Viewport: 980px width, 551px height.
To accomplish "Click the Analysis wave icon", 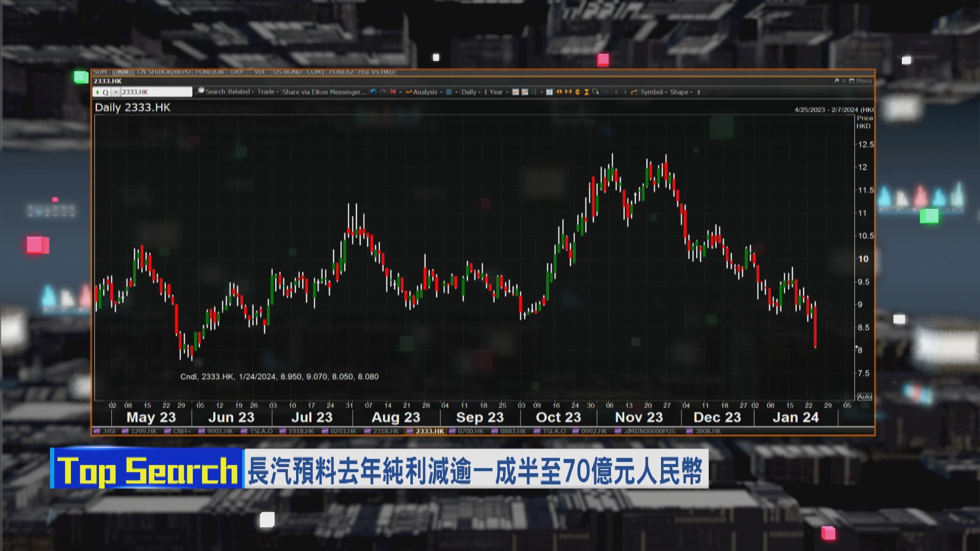I will click(x=409, y=92).
